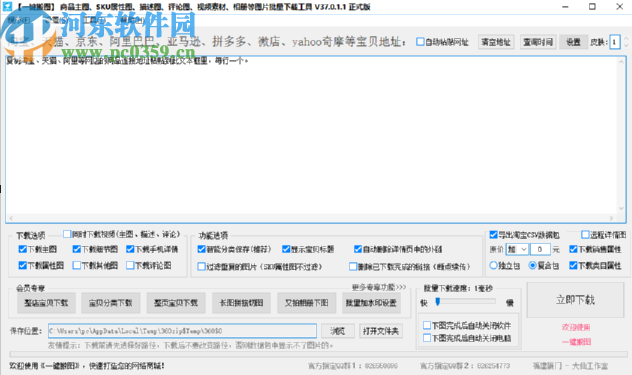The width and height of the screenshot is (632, 375).
Task: Click the 打开文件夹 button
Action: click(381, 331)
